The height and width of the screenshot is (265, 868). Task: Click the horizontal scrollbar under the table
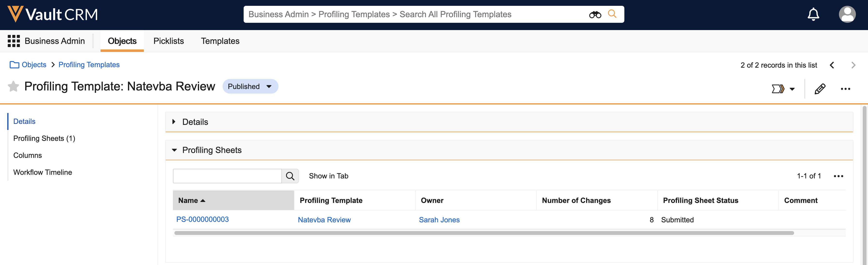tap(484, 233)
